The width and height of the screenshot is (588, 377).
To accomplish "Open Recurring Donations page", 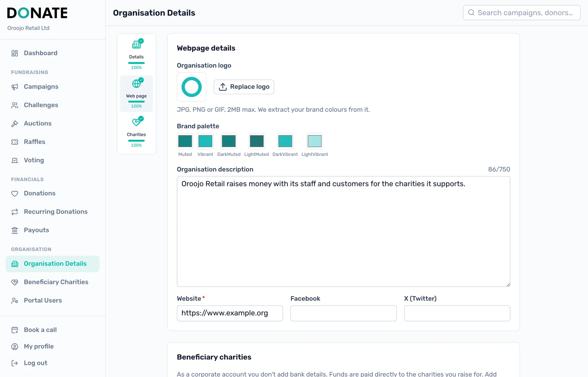I will click(53, 212).
